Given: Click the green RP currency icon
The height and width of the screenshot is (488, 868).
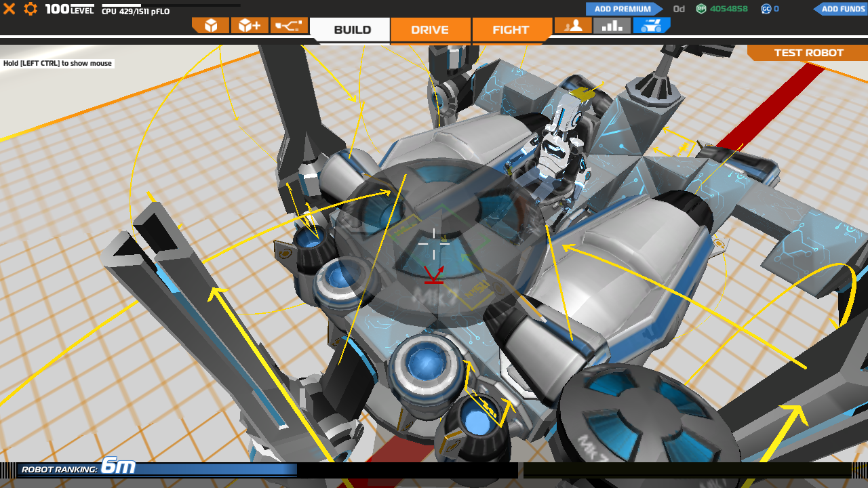Looking at the screenshot, I should click(701, 9).
